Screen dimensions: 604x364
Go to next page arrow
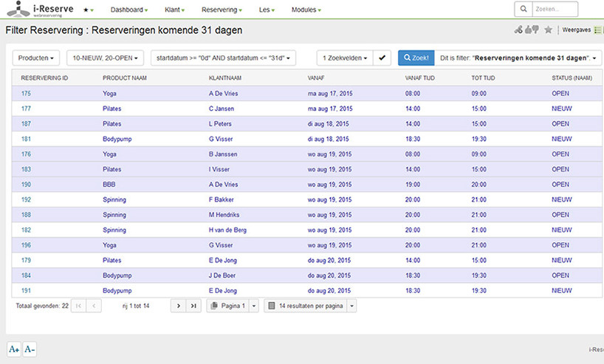pos(177,306)
